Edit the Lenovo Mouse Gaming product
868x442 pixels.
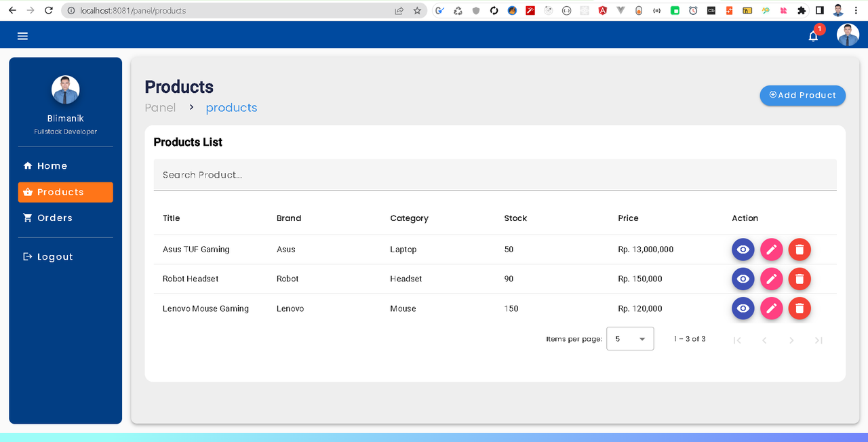(x=771, y=308)
